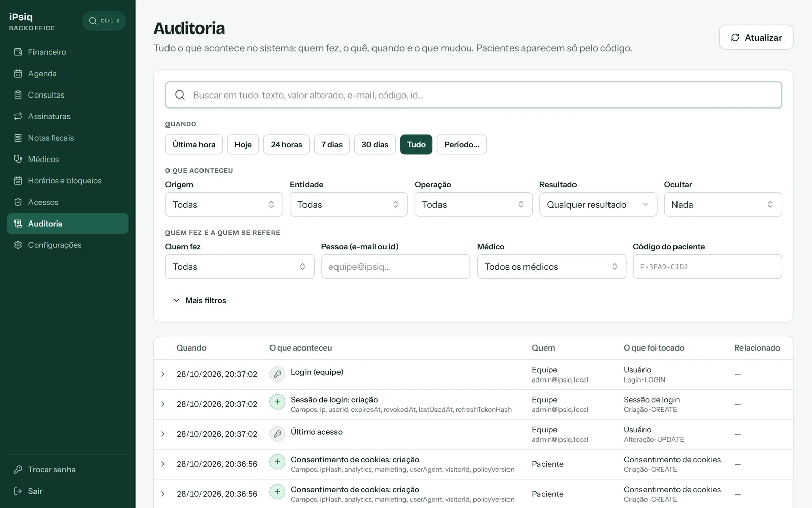The width and height of the screenshot is (812, 508).
Task: Go to Acessos in the sidebar
Action: click(x=67, y=202)
